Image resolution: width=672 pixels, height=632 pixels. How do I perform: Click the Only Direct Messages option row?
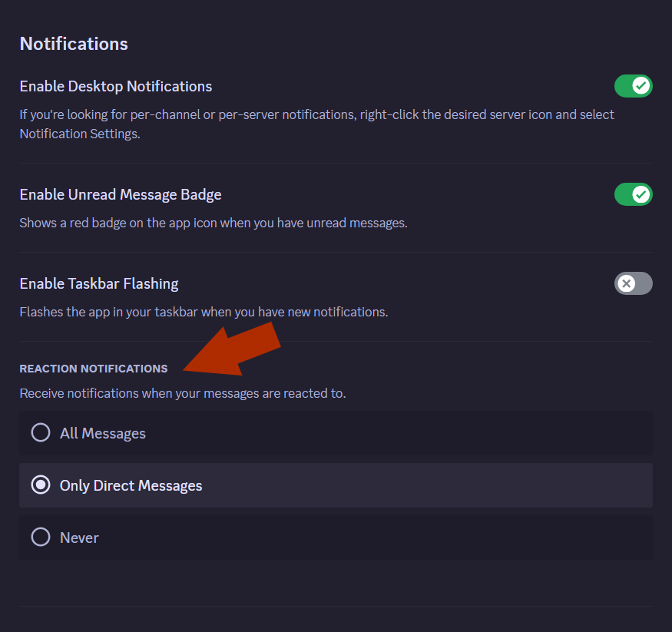pos(336,485)
